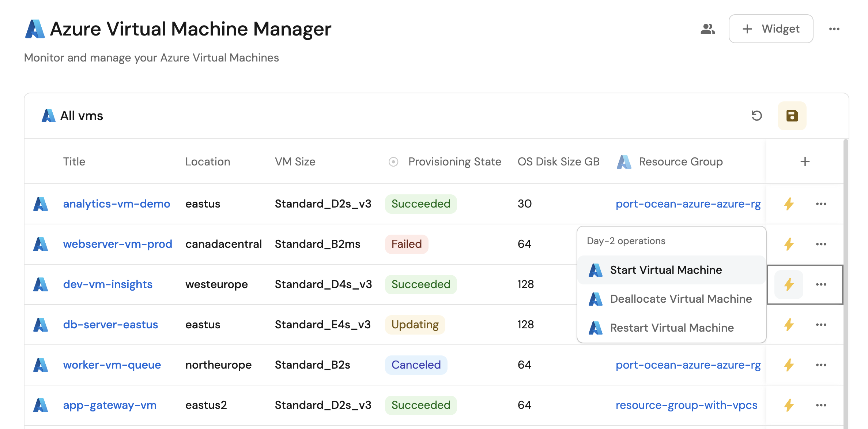868x429 pixels.
Task: Click the save table view icon
Action: click(792, 116)
